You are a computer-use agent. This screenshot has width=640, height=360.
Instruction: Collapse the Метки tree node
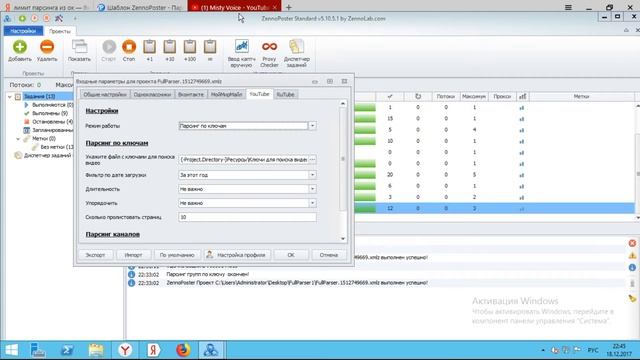tap(18, 139)
